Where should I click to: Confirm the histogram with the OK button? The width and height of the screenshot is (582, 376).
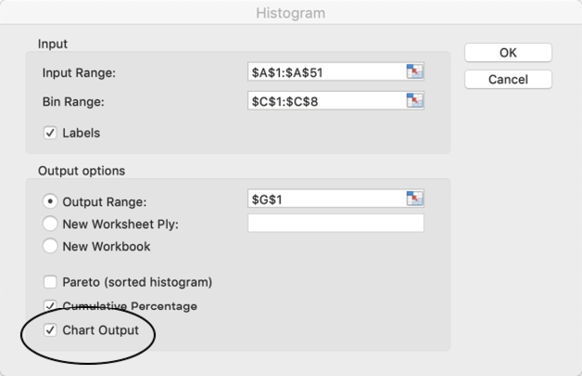(x=508, y=53)
